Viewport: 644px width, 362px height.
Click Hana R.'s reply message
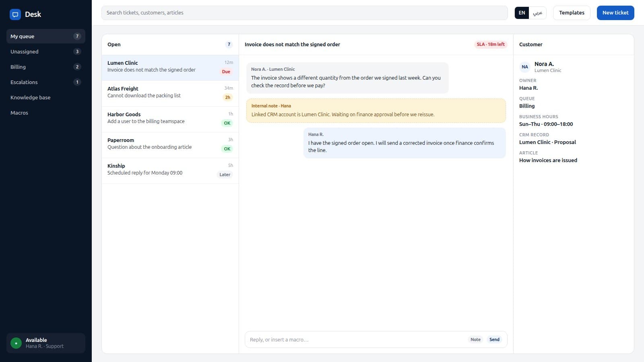pos(405,143)
